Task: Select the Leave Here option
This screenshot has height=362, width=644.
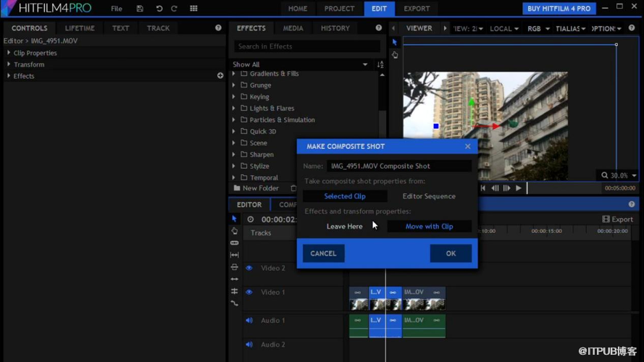Action: [344, 227]
